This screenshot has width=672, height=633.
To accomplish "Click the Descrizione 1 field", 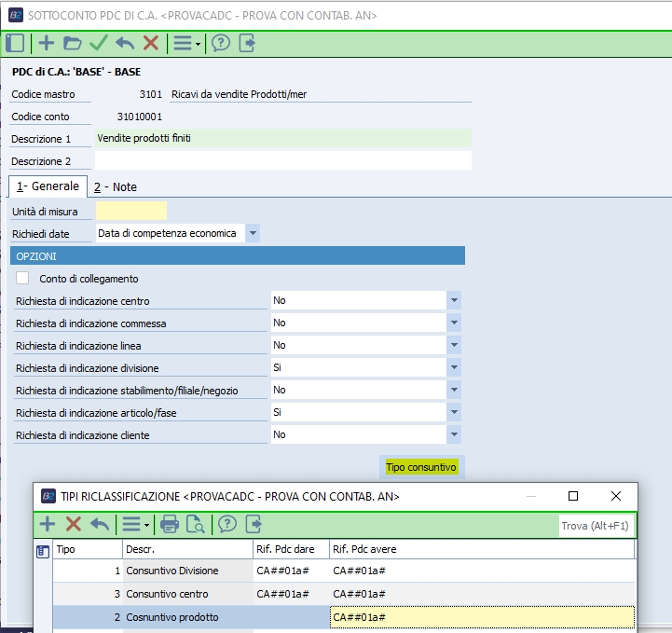I will (x=283, y=138).
